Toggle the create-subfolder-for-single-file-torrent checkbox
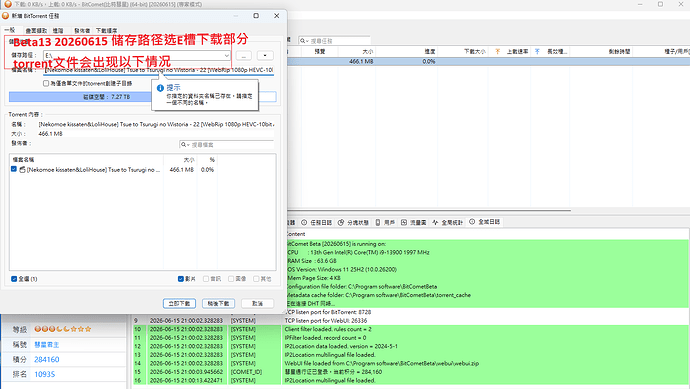 [46, 83]
